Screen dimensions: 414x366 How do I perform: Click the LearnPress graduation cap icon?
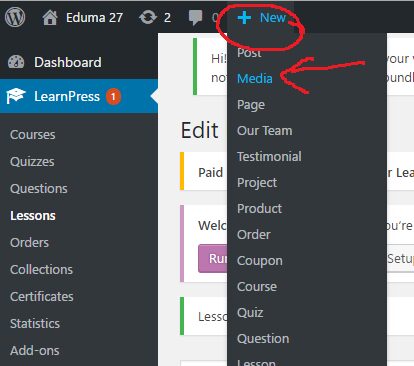[x=16, y=96]
